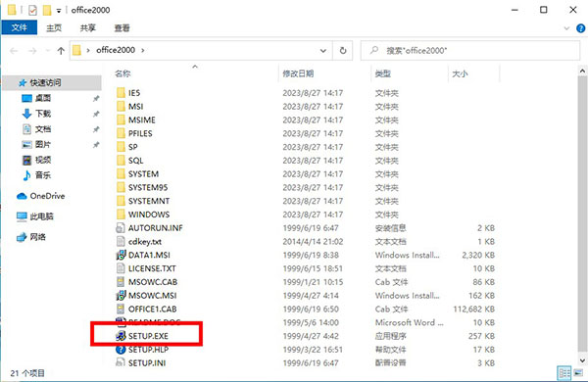Select the LICENSE.TXT file name
Viewport: 588px width, 382px height.
152,268
